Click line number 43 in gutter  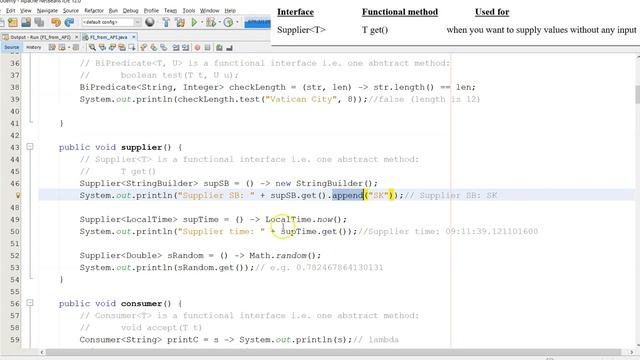15,147
